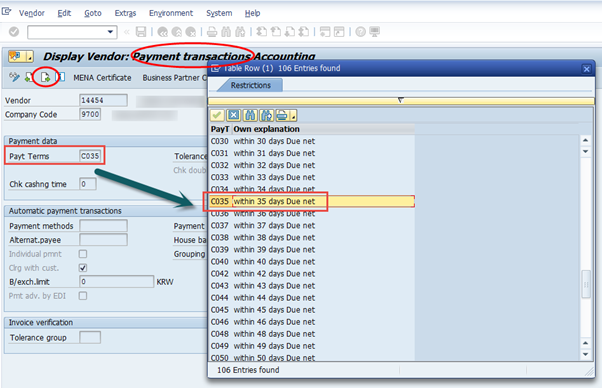Open the Goto menu

click(93, 13)
